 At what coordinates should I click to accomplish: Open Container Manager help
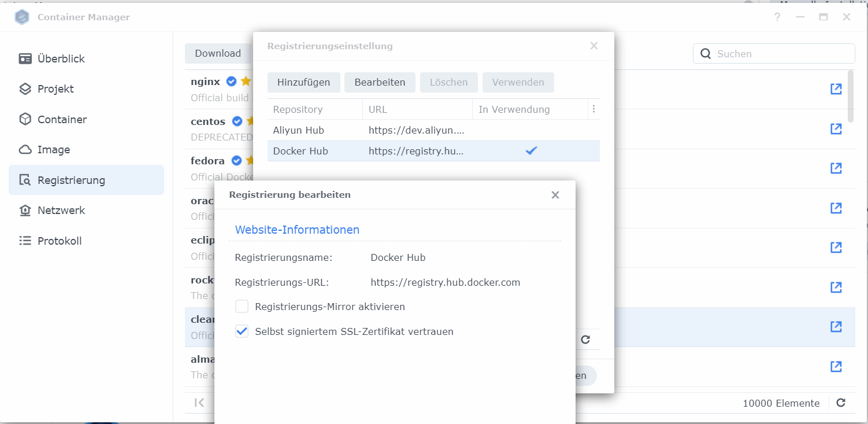[777, 17]
